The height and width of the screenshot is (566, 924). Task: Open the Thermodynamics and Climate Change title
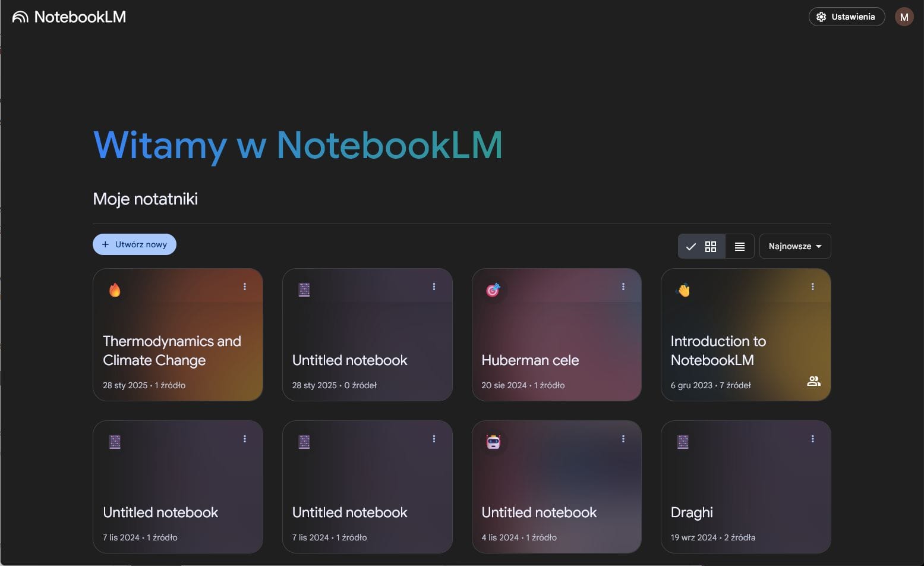[x=172, y=351]
